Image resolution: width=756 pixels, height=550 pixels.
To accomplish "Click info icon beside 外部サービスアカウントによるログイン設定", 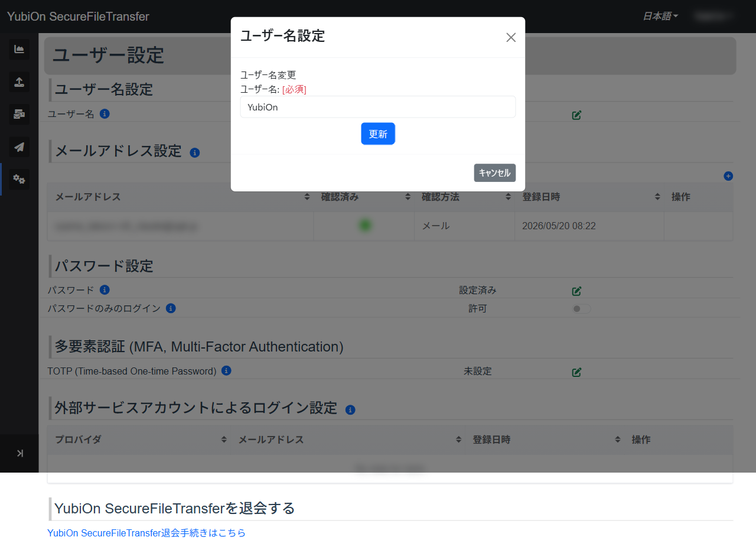I will tap(350, 409).
